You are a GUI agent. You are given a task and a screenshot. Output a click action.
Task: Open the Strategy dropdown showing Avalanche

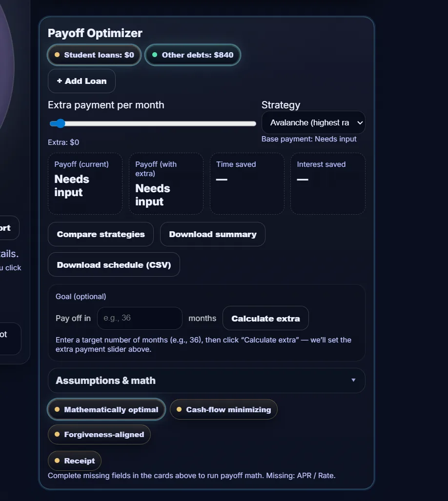coord(313,122)
